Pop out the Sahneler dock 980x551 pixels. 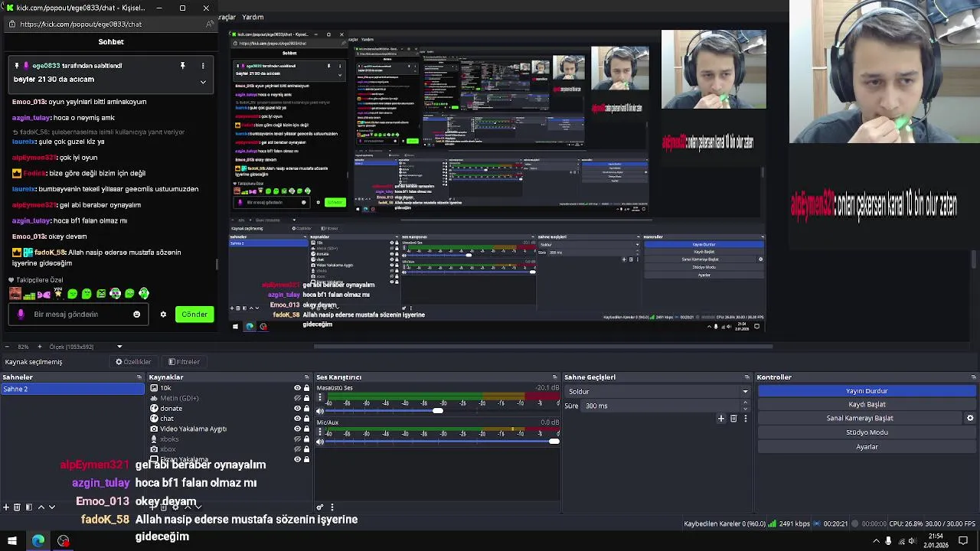click(139, 377)
